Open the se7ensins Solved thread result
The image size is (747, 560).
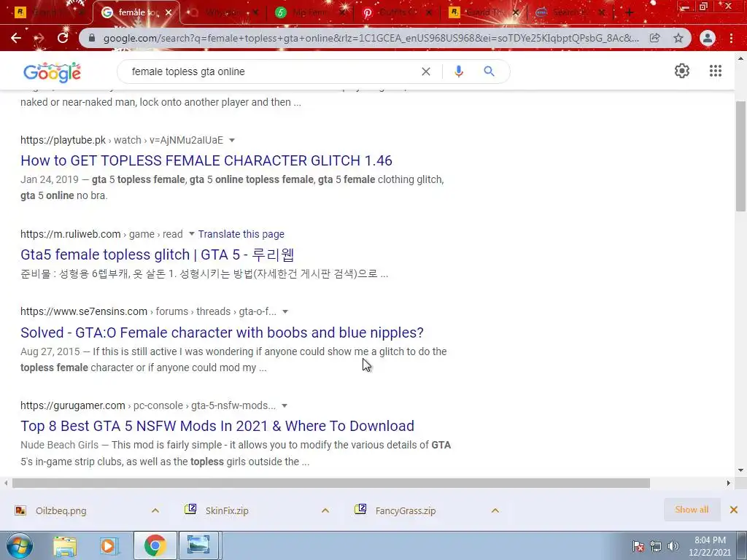click(222, 332)
